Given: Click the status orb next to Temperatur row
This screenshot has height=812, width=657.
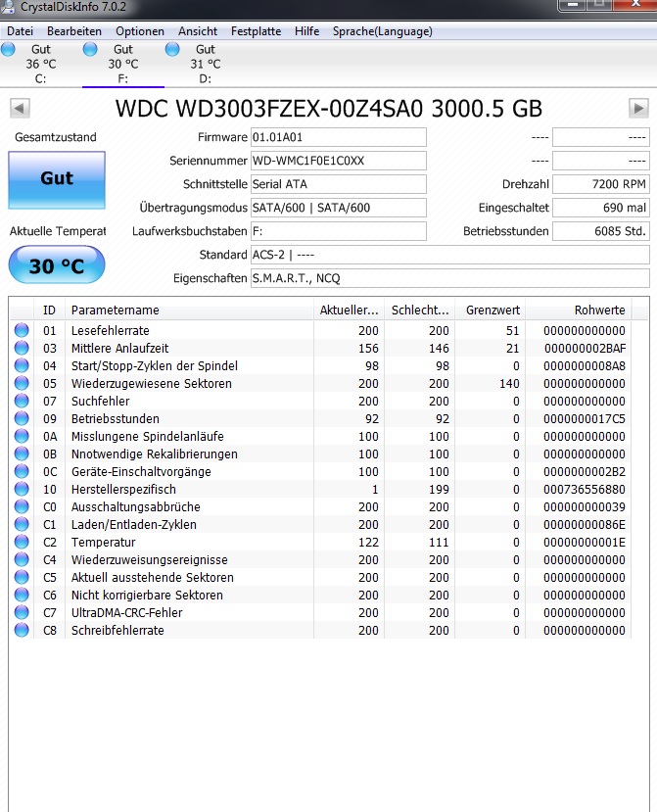Looking at the screenshot, I should click(x=22, y=543).
